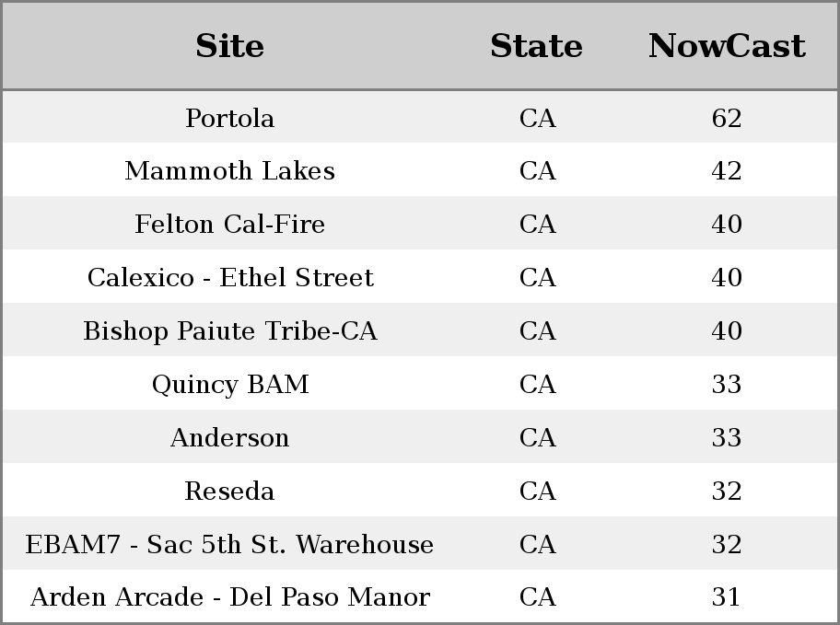Click the State column header
840x625 pixels.
[536, 46]
